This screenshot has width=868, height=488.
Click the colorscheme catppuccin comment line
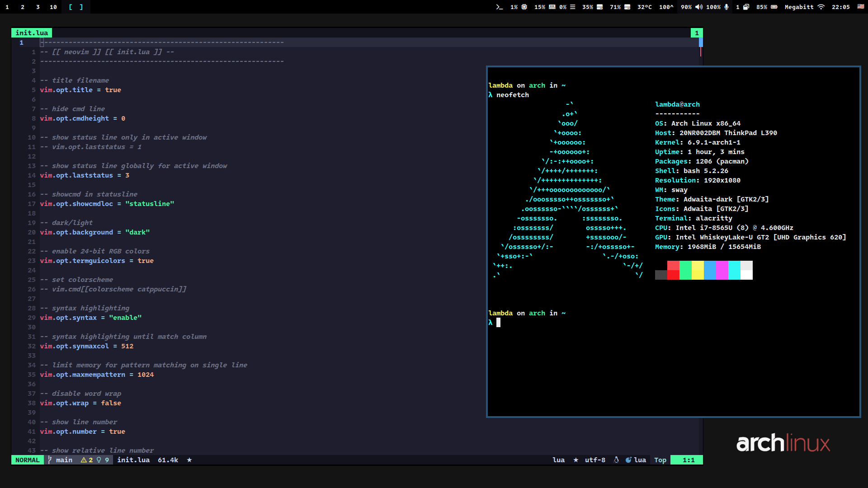[x=113, y=289]
